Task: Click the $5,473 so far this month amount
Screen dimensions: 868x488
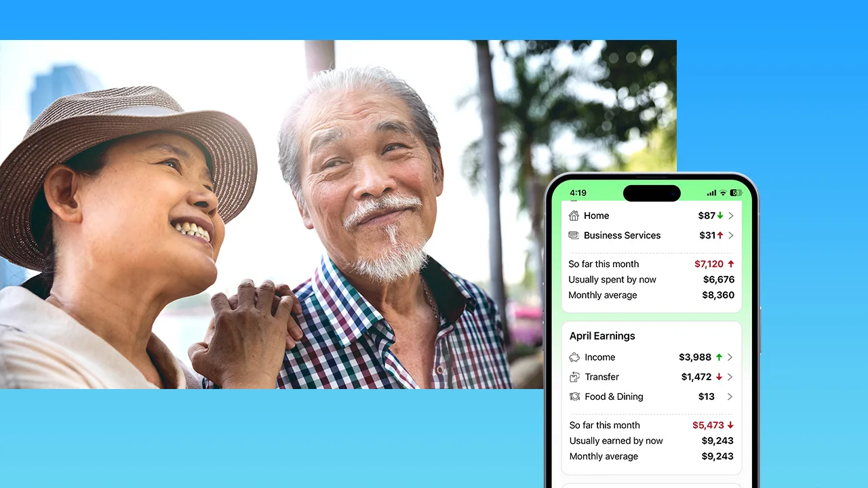Action: 707,425
